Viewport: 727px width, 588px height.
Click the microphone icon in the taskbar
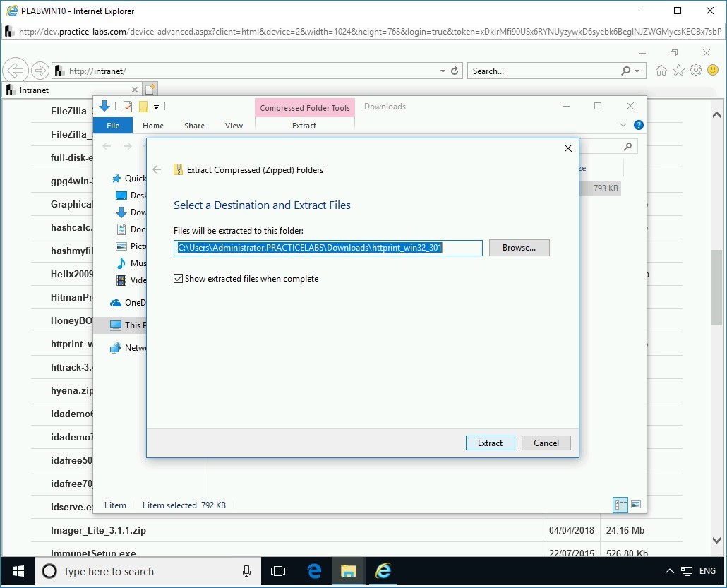pyautogui.click(x=245, y=572)
